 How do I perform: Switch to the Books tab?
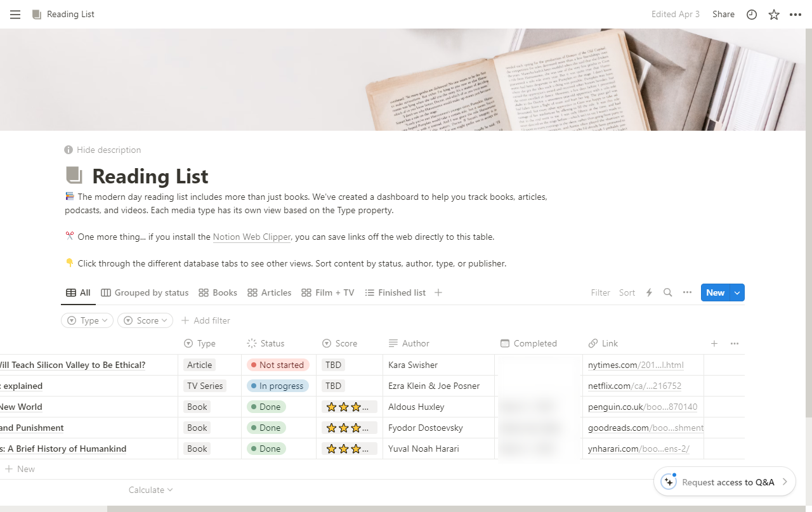(218, 292)
